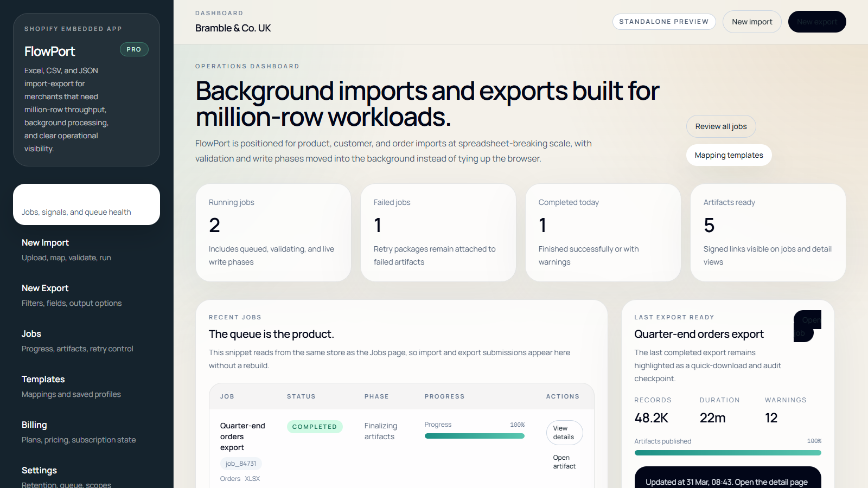Click the Quarter-end orders export job name
Screen dimensions: 868x488
coord(242,436)
